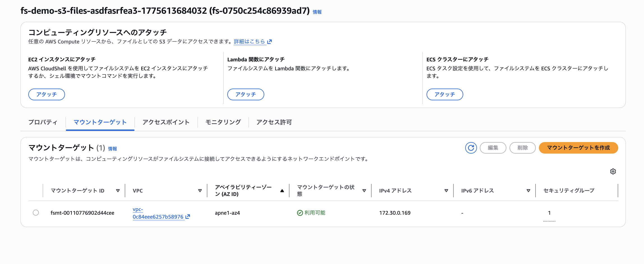Click 情報 next to the file system name

[317, 12]
